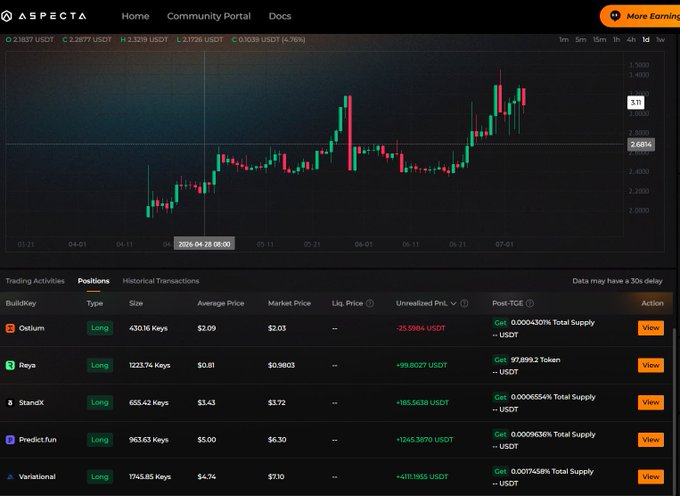Click the Data may have a 30s delay note
Image resolution: width=680 pixels, height=496 pixels.
tap(617, 281)
